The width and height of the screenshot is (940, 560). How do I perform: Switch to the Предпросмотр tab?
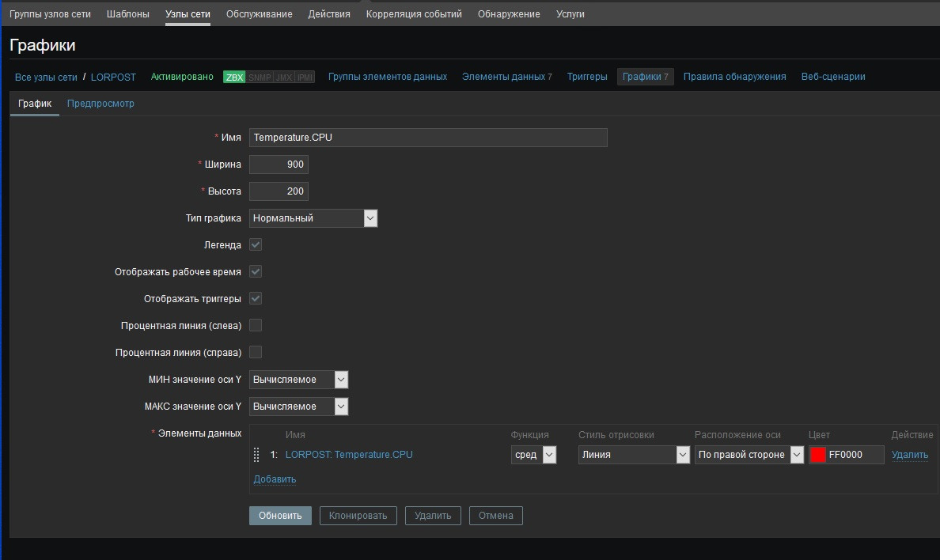(100, 104)
